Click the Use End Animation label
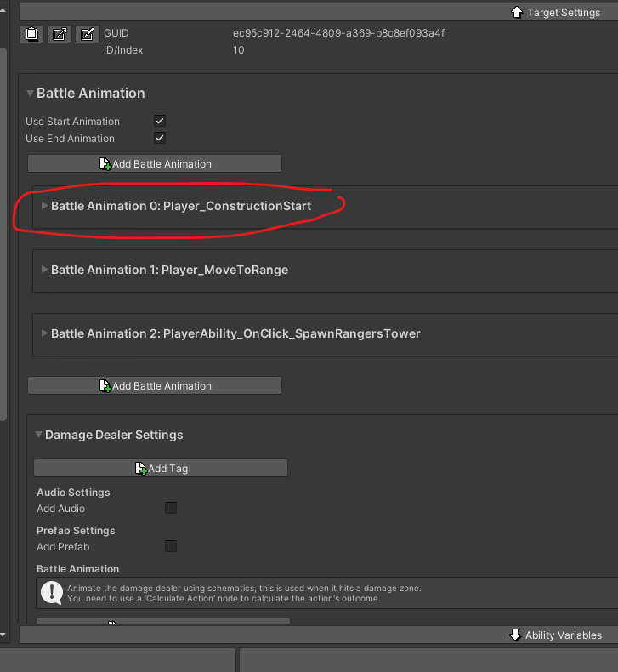This screenshot has height=672, width=618. point(70,139)
